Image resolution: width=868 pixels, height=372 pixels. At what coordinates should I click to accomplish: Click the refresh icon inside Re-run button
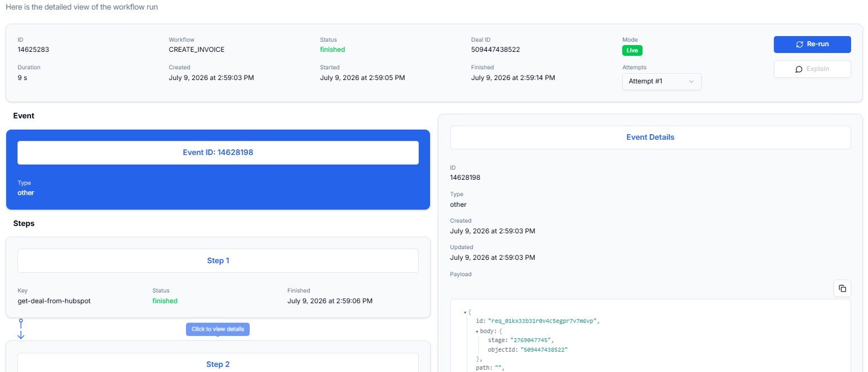pos(799,45)
